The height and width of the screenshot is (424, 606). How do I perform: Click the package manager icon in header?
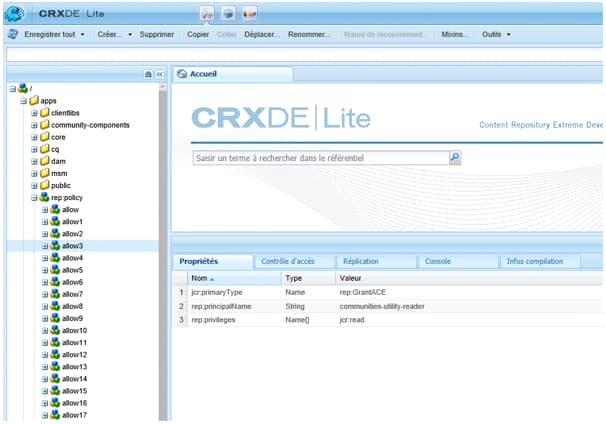click(x=228, y=14)
